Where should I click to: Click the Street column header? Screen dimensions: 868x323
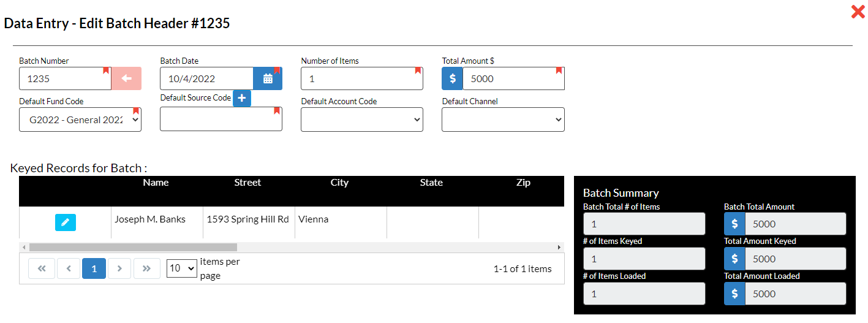(x=247, y=183)
